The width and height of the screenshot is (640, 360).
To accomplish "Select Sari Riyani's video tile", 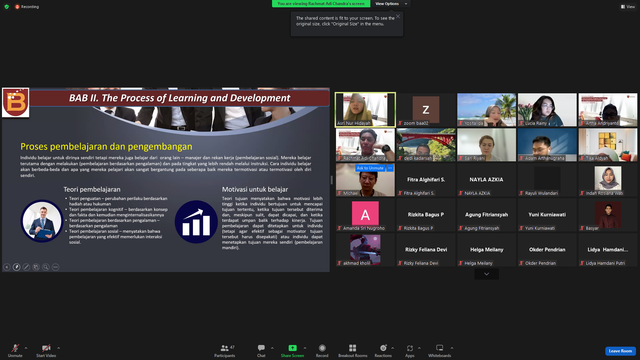I will pos(487,144).
